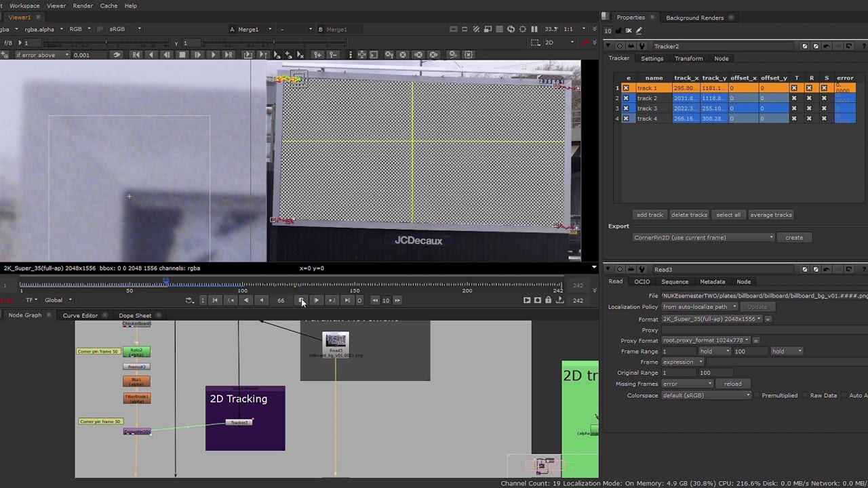Toggle the R checkbox for track 2
868x488 pixels.
click(809, 98)
